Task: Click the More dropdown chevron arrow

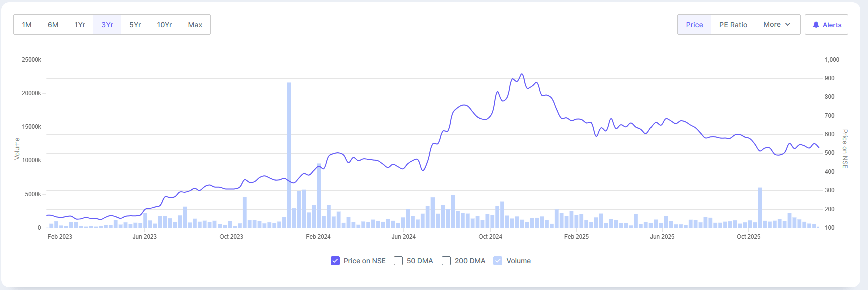Action: pos(788,25)
